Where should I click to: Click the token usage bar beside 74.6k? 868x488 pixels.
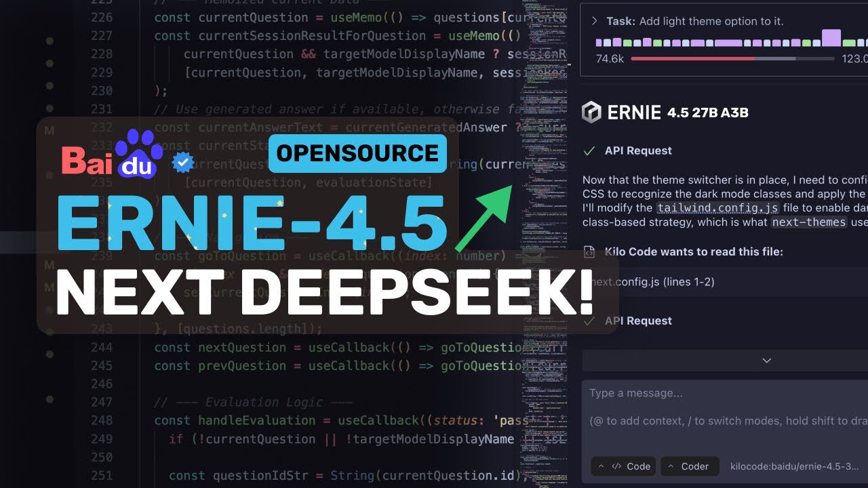732,59
